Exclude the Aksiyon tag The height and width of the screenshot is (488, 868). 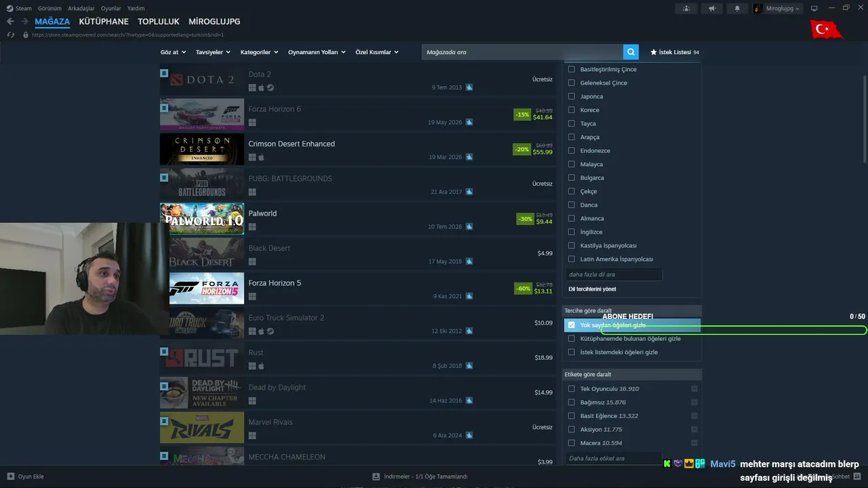click(694, 430)
